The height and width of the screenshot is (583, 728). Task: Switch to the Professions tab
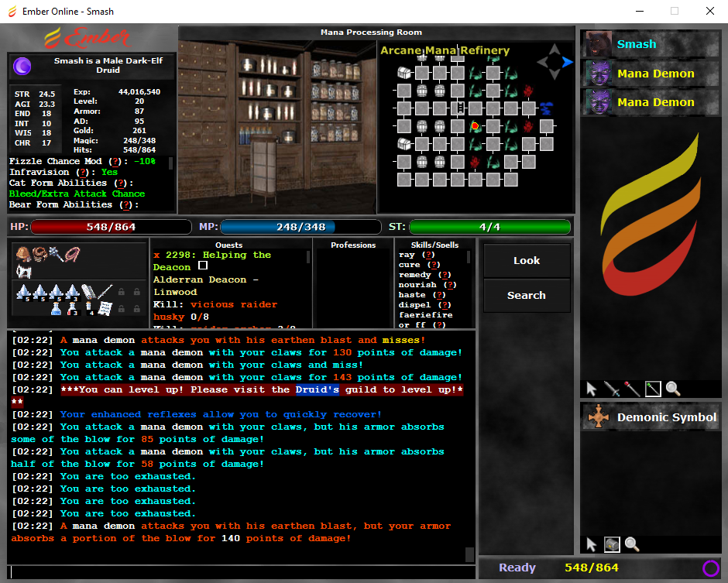pos(353,245)
